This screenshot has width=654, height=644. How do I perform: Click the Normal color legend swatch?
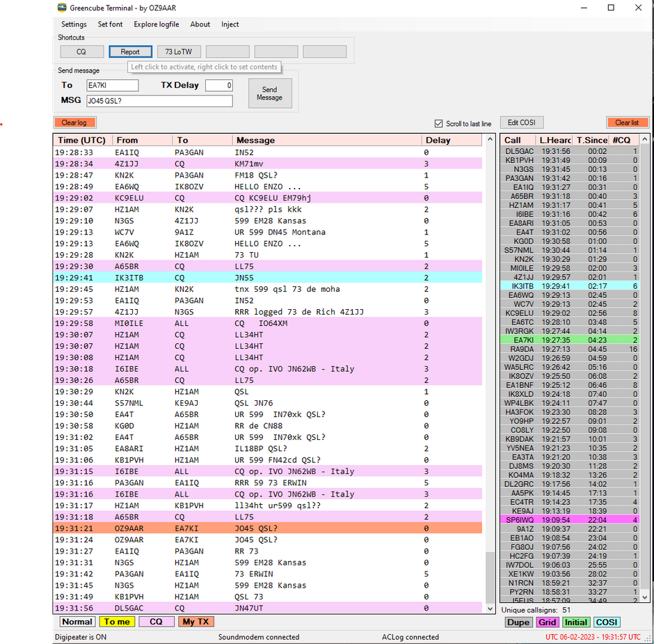(77, 622)
